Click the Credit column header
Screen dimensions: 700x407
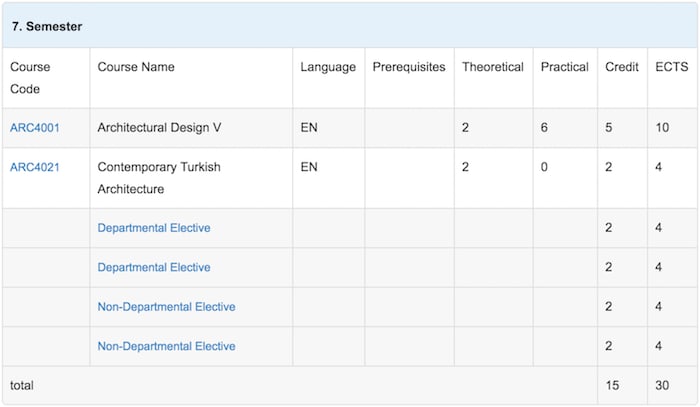622,67
